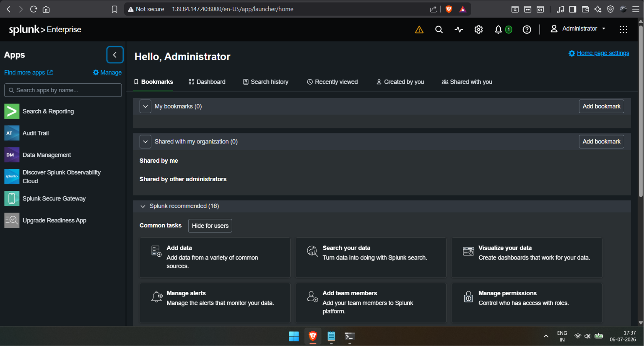Viewport: 644px width, 346px height.
Task: Open the Leo AI sparkle icon
Action: [x=598, y=9]
